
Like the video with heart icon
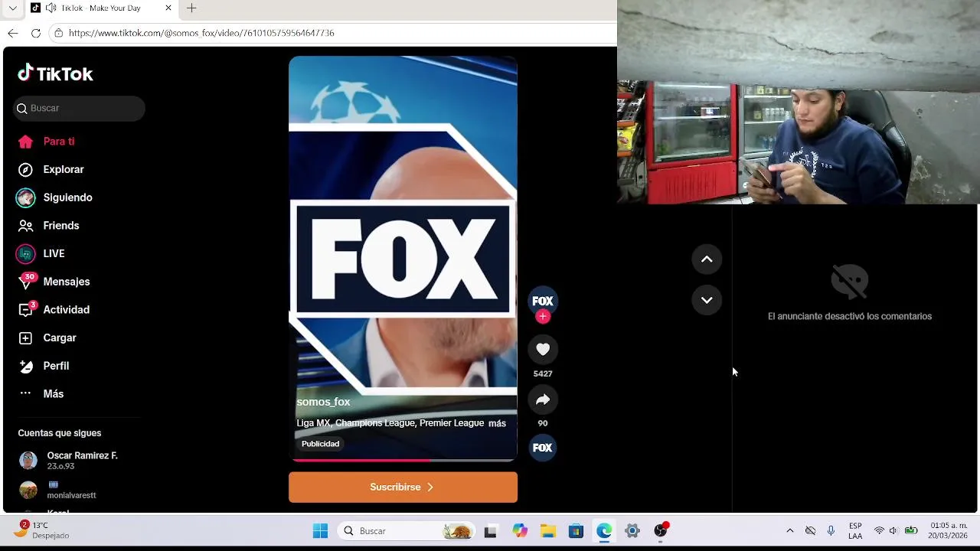click(x=543, y=349)
